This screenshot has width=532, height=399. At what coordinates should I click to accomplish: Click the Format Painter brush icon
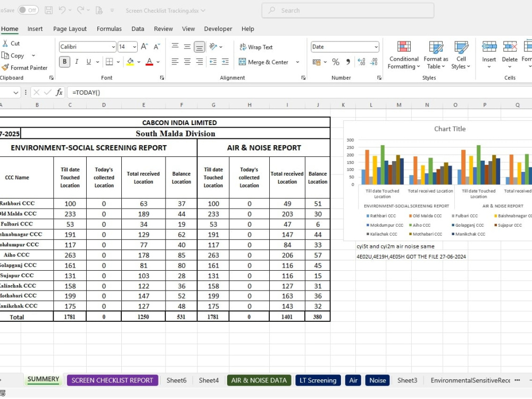coord(5,68)
